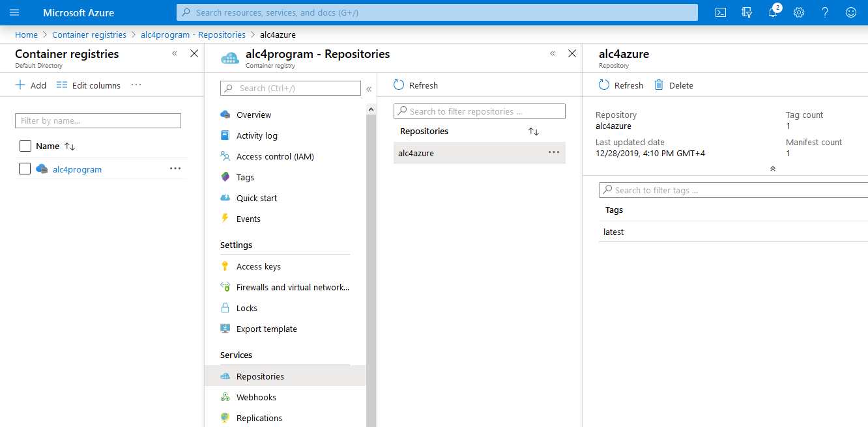Sort the Repositories column

pyautogui.click(x=534, y=131)
